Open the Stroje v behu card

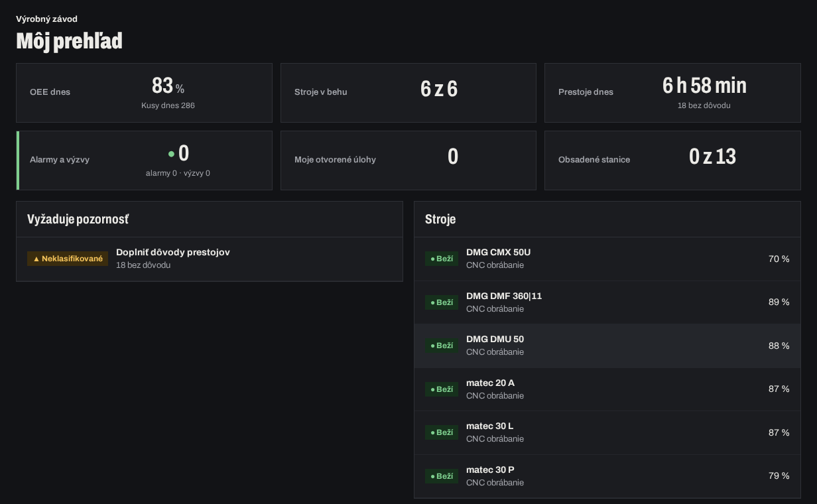point(408,93)
